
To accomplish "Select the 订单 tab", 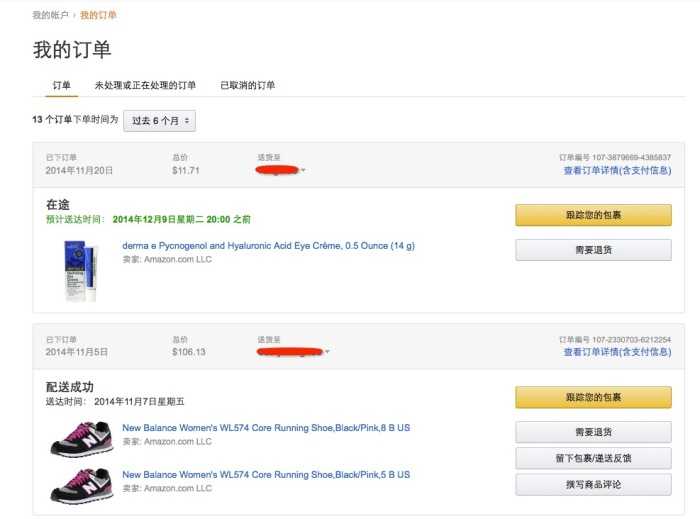I will pyautogui.click(x=62, y=85).
